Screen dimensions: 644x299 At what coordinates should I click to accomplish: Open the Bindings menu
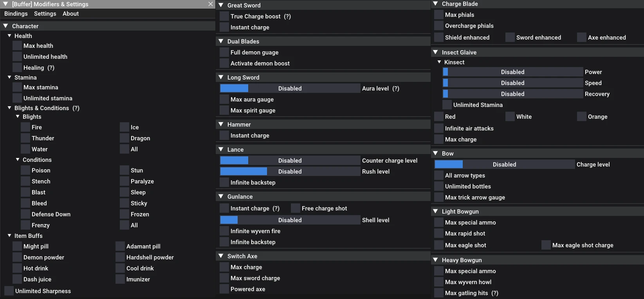(x=16, y=14)
